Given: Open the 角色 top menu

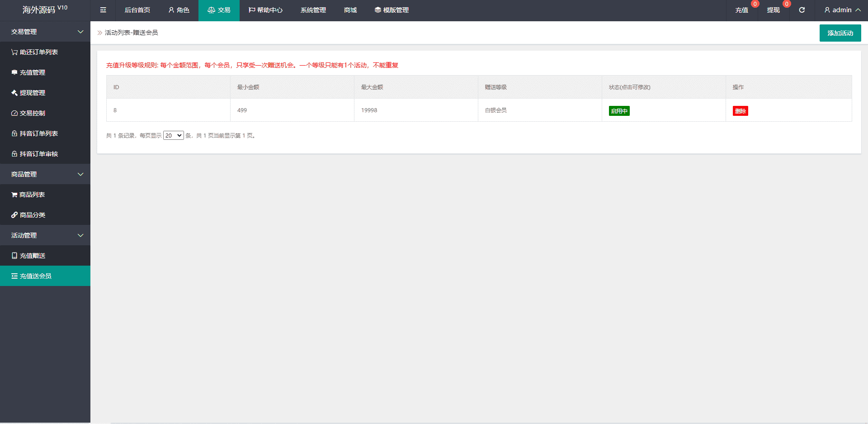Looking at the screenshot, I should pyautogui.click(x=179, y=10).
